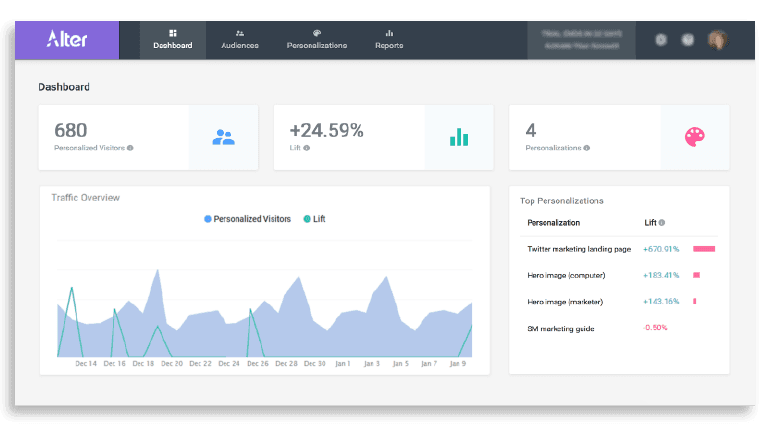The height and width of the screenshot is (426, 770).
Task: Open settings via the gear icon
Action: [x=660, y=40]
